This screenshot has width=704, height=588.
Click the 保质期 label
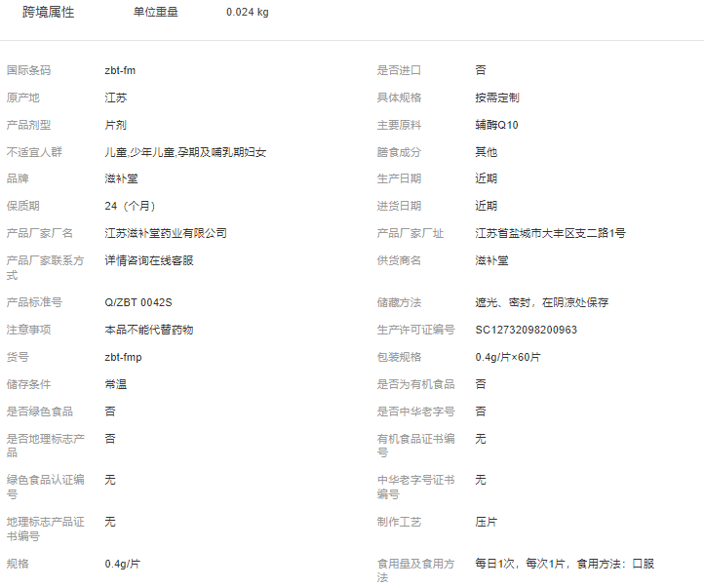[x=22, y=206]
